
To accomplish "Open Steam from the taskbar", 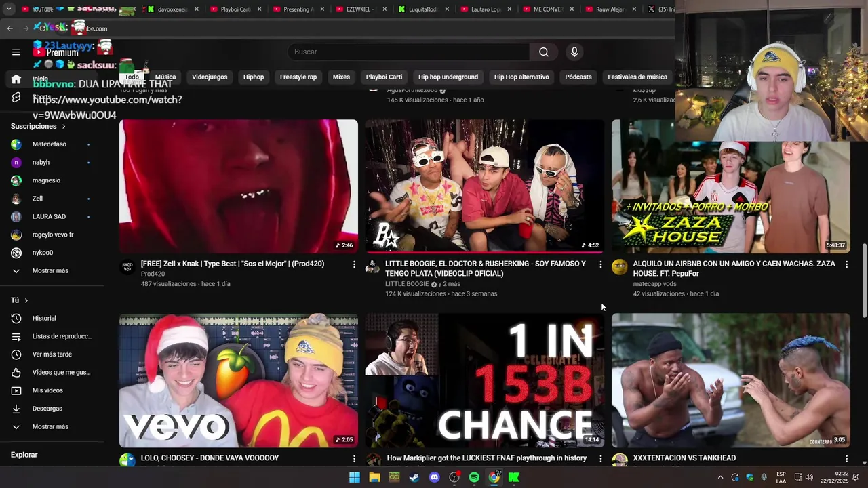I will point(414,477).
